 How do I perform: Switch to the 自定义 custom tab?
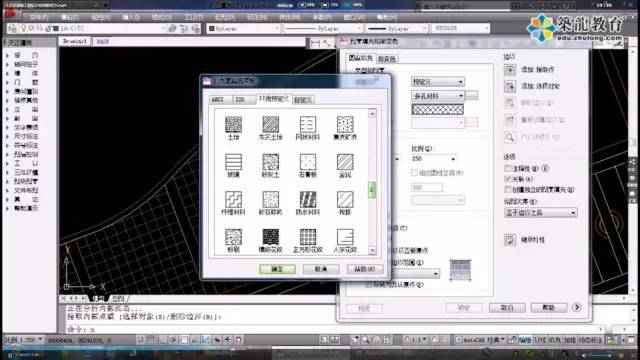coord(303,100)
